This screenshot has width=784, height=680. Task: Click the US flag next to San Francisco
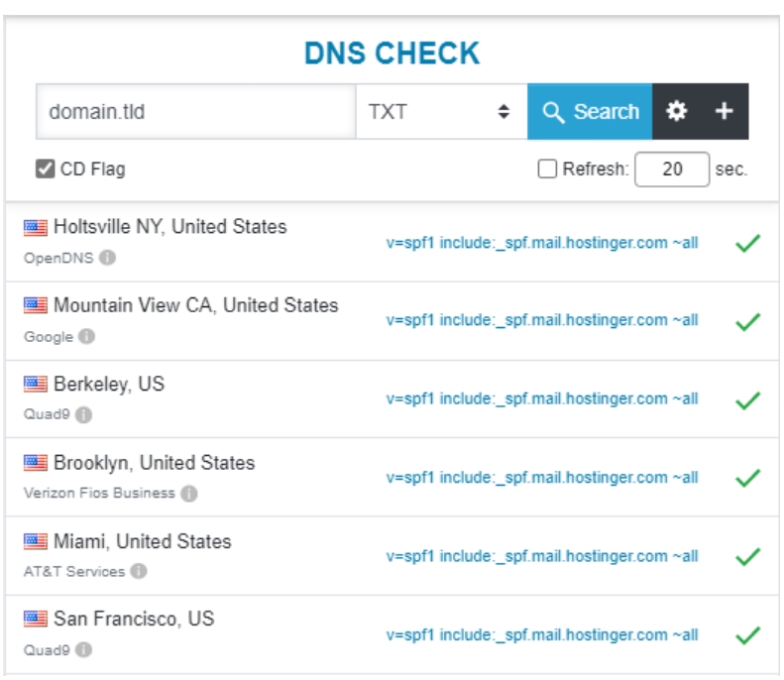tap(35, 620)
